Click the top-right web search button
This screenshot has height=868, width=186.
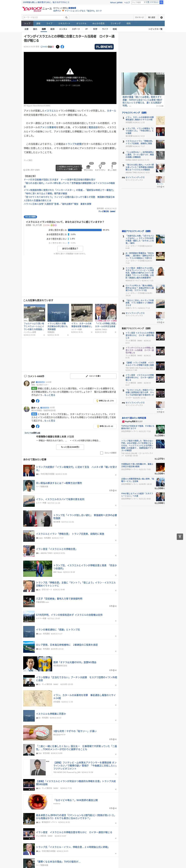[x=161, y=2]
